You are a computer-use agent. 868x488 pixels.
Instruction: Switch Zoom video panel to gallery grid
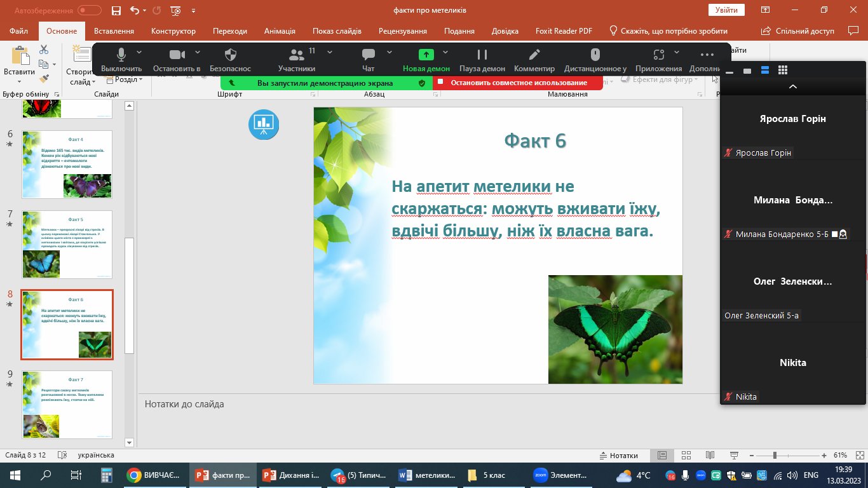[783, 70]
